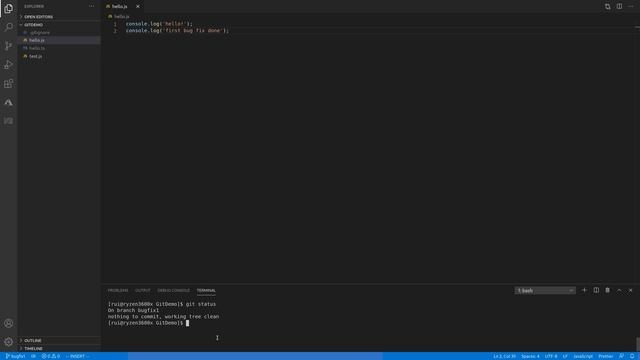The height and width of the screenshot is (360, 640).
Task: Focus the terminal prompt input
Action: coord(187,323)
